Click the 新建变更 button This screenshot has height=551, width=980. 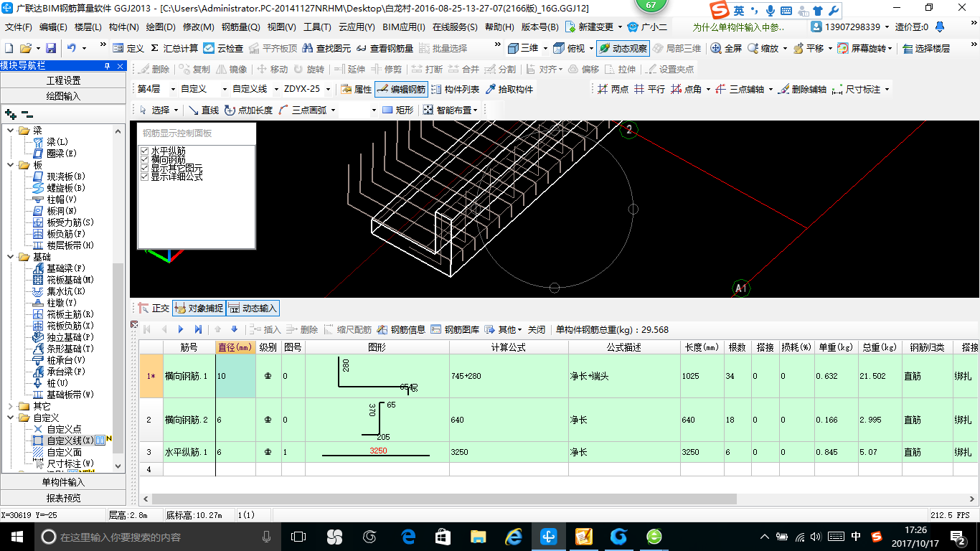[589, 27]
